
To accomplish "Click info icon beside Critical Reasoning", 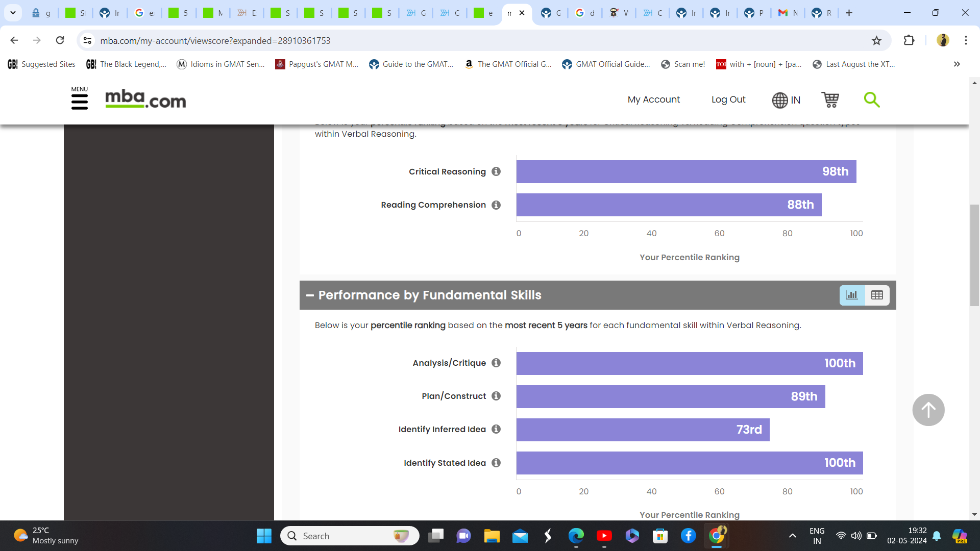I will [x=496, y=172].
